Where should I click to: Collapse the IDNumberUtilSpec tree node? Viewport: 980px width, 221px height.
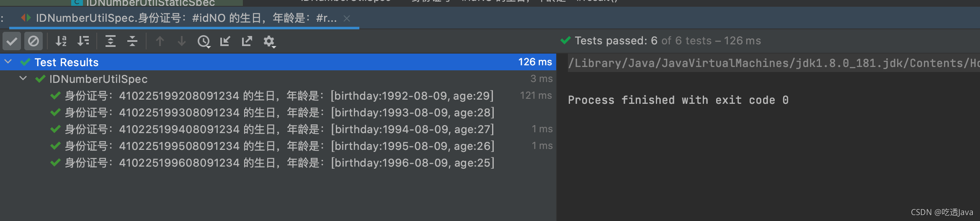[23, 79]
